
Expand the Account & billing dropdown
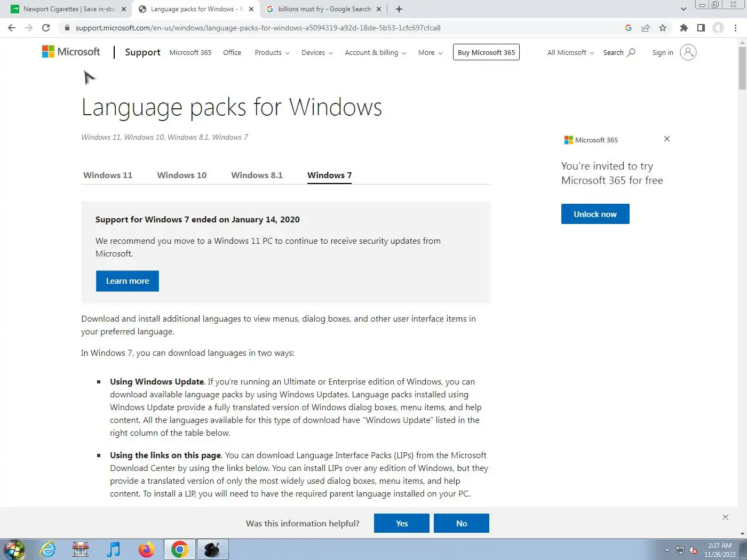(x=376, y=52)
